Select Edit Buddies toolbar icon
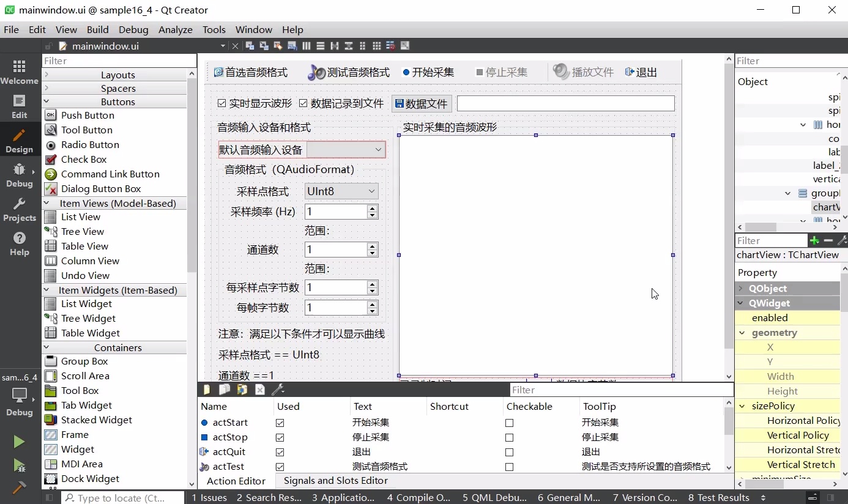 coord(278,46)
